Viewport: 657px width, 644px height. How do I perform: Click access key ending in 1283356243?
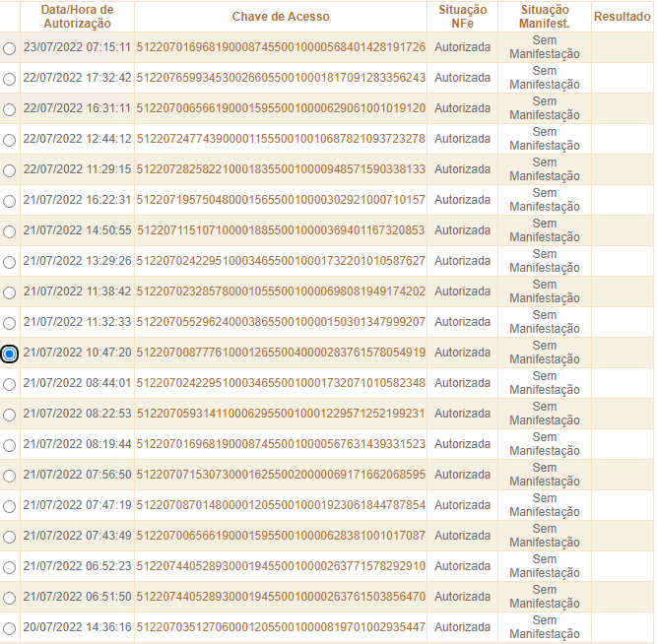click(x=281, y=78)
